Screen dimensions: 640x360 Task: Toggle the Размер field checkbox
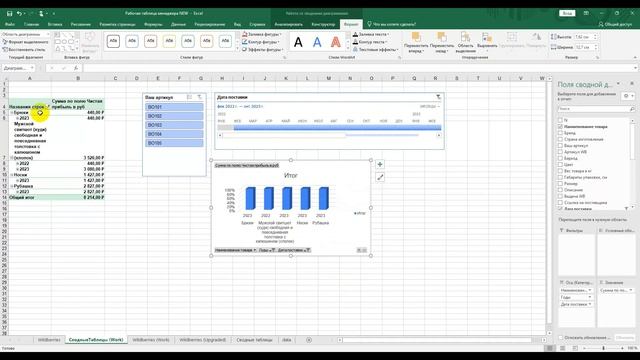point(560,184)
